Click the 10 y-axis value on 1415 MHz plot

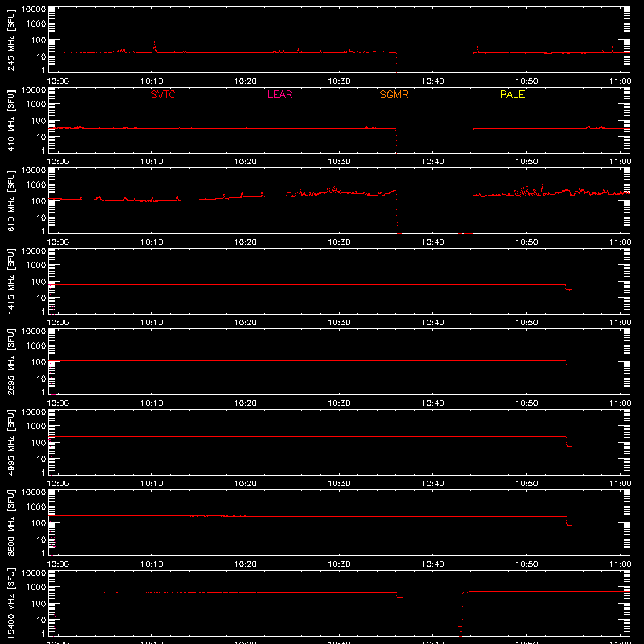click(x=41, y=298)
